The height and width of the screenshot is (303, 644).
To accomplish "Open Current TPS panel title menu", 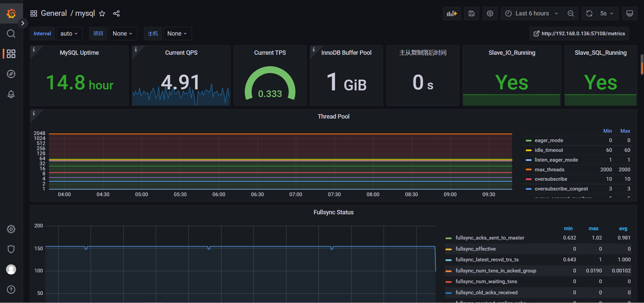I will coord(270,53).
